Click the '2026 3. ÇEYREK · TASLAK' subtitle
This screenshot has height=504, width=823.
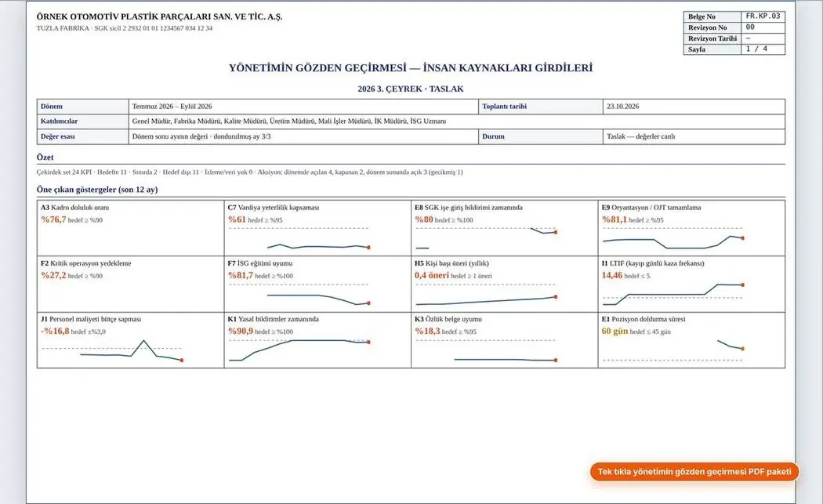pos(411,89)
